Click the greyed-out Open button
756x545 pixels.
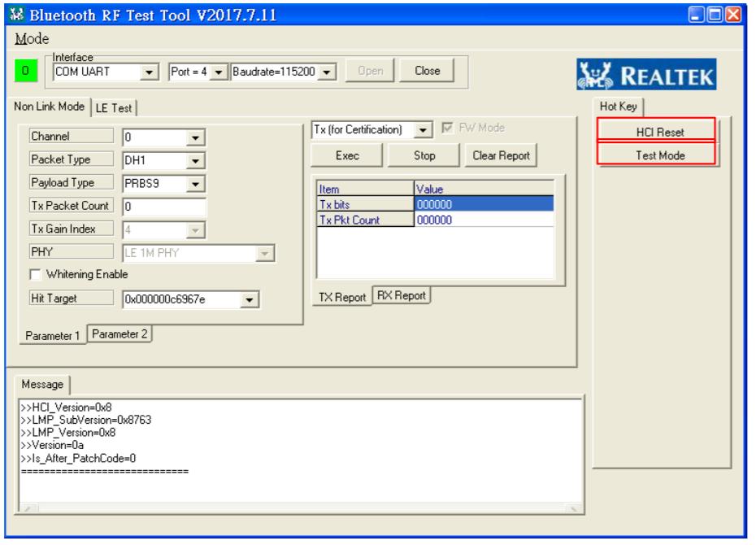click(x=371, y=71)
